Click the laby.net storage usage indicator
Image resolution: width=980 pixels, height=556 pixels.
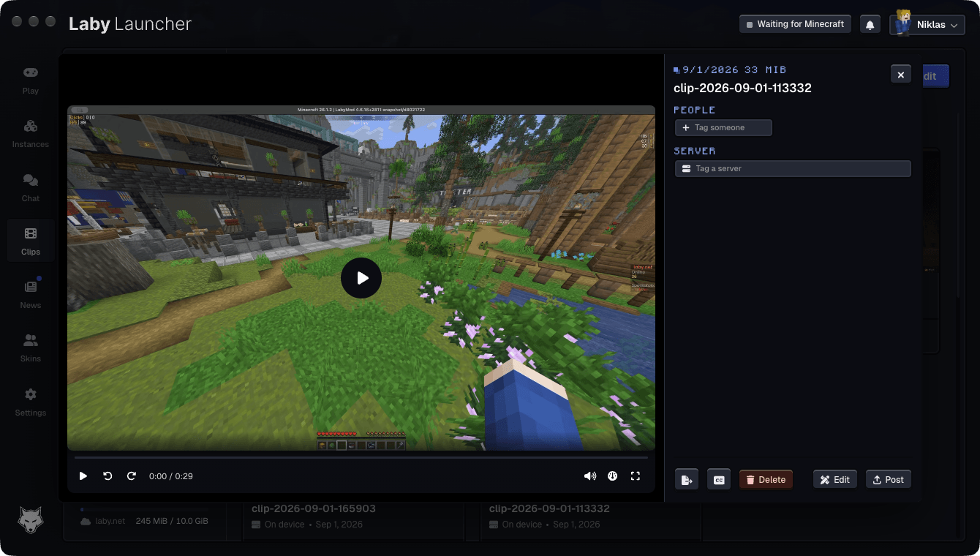click(x=144, y=521)
